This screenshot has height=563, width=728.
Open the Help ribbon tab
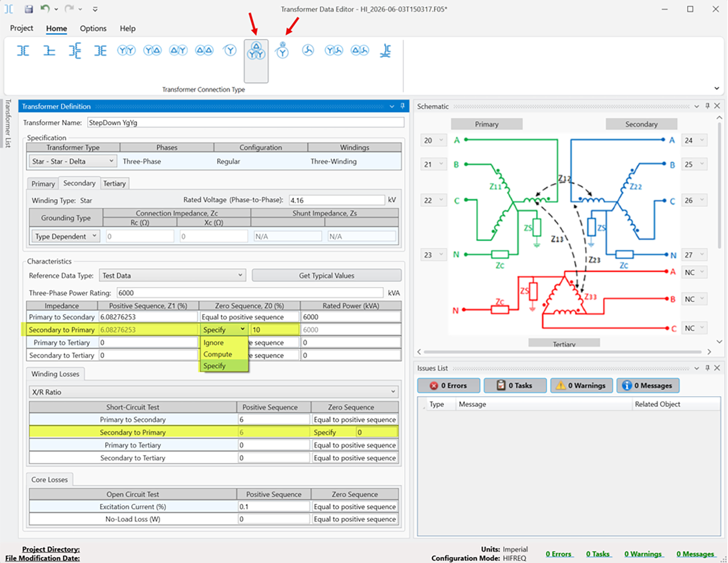point(128,28)
